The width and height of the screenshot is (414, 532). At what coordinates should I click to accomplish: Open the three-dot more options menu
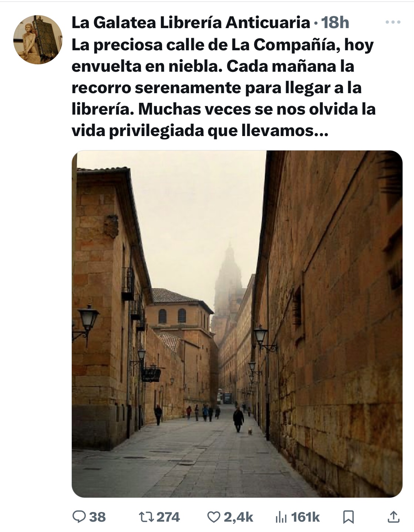tap(393, 23)
